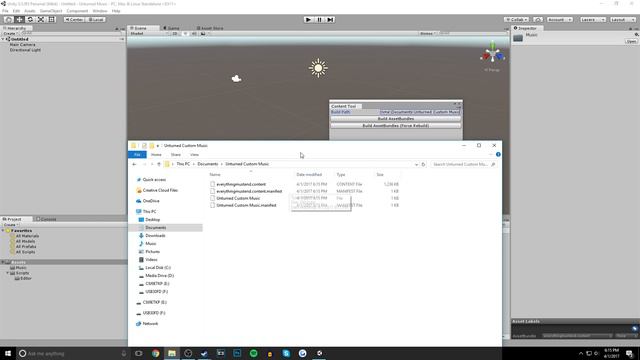This screenshot has width=640, height=360.
Task: Open the Component menu
Action: coord(77,11)
